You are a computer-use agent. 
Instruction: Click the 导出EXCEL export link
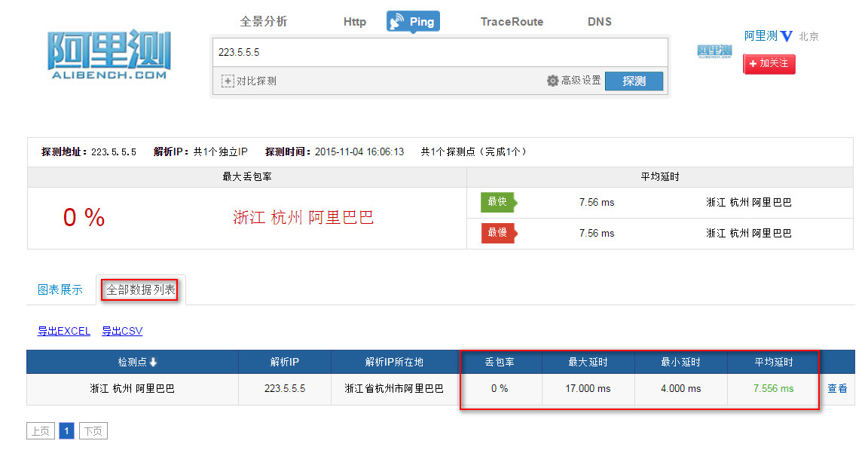pyautogui.click(x=64, y=331)
